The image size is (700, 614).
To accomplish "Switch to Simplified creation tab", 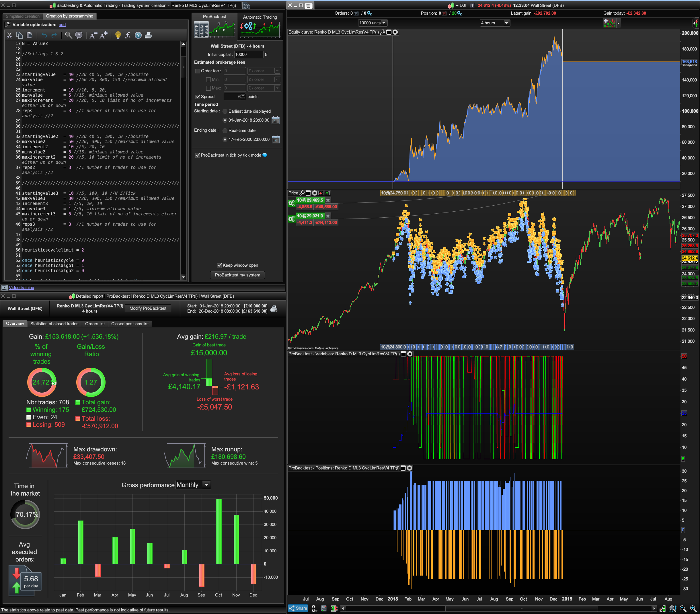I will (23, 16).
